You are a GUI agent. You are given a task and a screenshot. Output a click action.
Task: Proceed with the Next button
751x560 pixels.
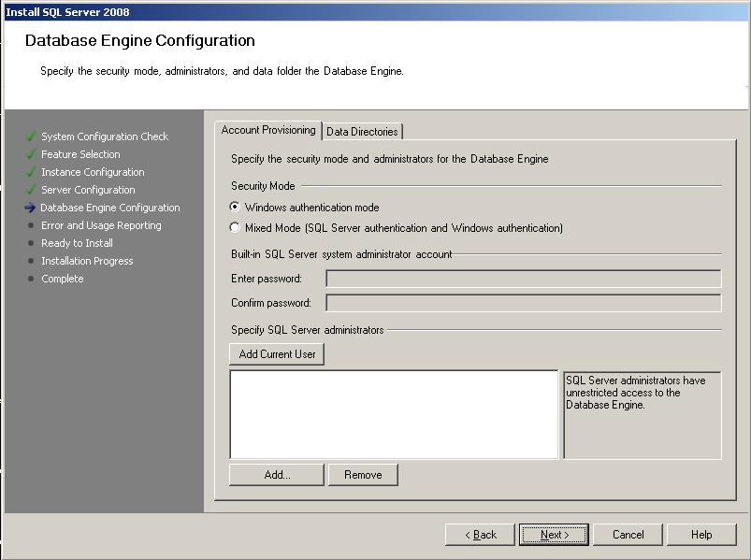tap(555, 534)
